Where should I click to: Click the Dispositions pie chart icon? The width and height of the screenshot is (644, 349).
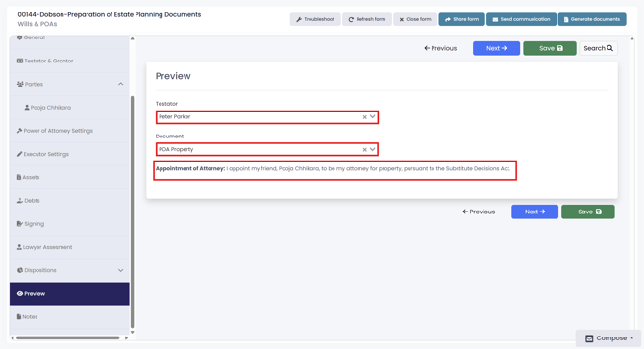point(20,270)
